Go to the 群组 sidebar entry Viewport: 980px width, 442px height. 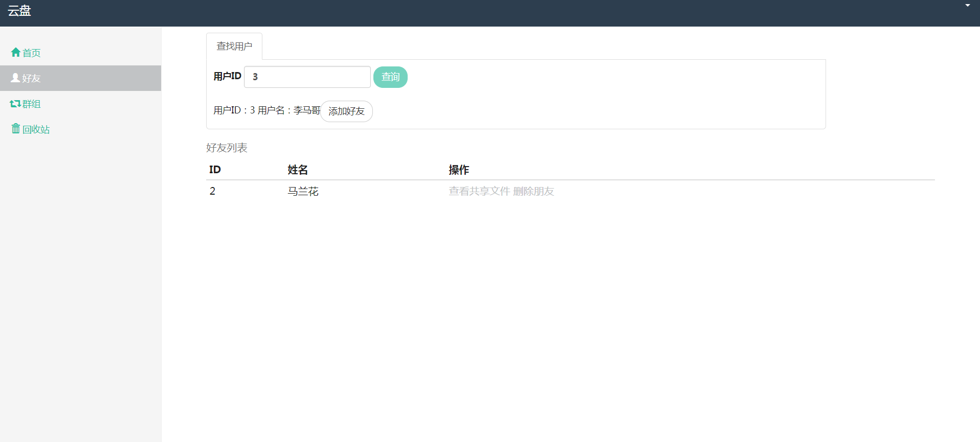31,104
